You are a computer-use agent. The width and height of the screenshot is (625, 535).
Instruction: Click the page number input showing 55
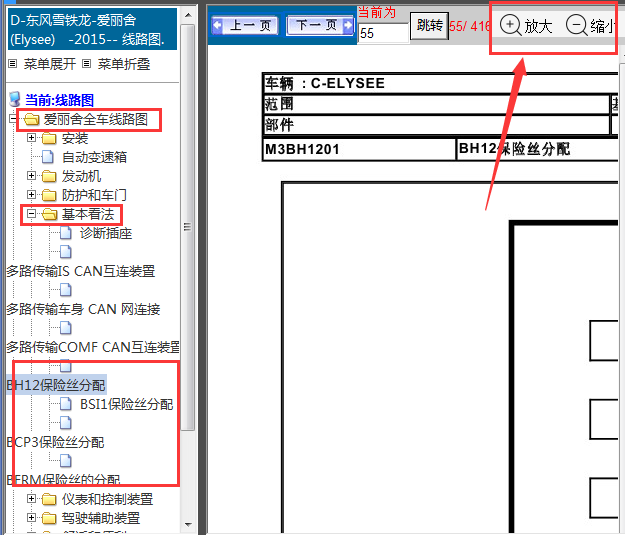click(x=383, y=33)
